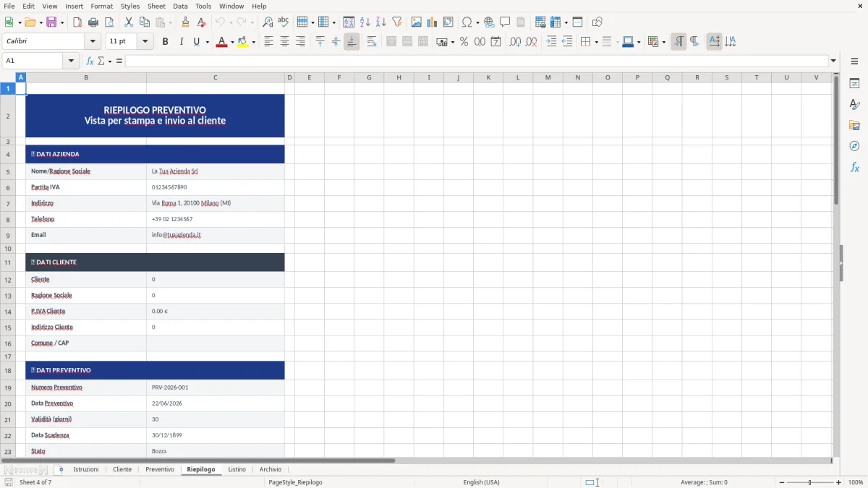Expand the formula bar arrow
868x488 pixels.
[833, 61]
